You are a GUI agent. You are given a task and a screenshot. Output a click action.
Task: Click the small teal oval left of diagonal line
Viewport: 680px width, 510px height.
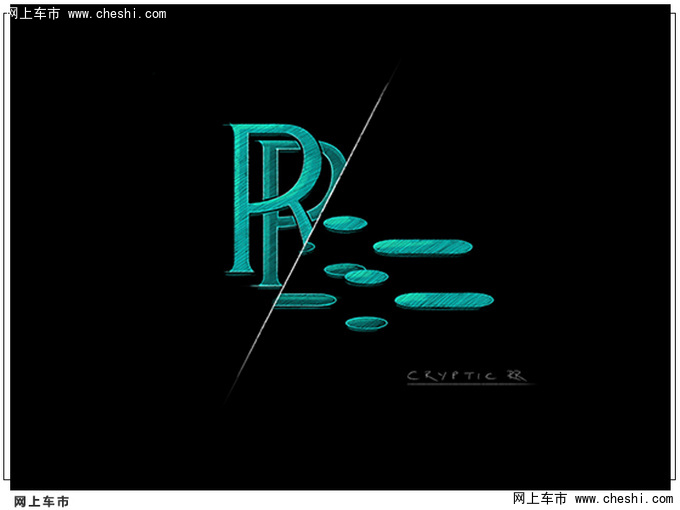(x=309, y=246)
